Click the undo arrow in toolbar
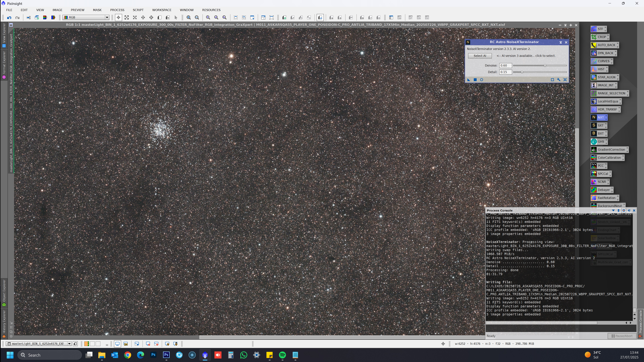The image size is (644, 362). pos(9,17)
